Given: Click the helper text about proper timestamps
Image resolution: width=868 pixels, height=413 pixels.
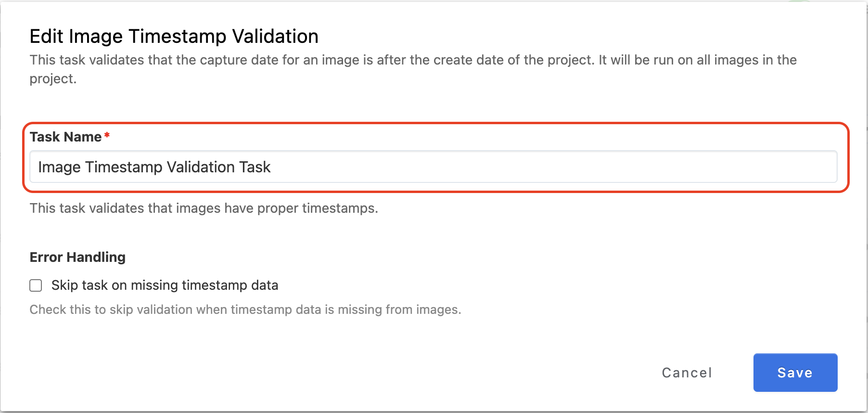Looking at the screenshot, I should point(204,208).
